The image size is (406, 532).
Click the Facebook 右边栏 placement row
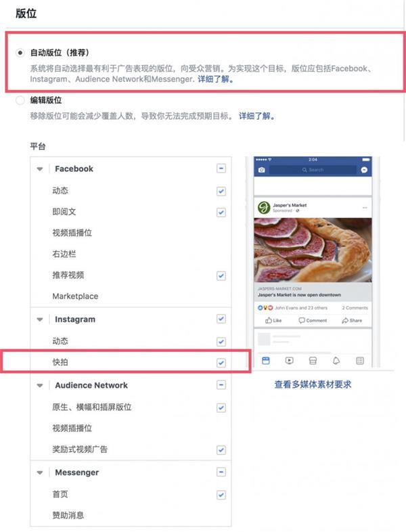pyautogui.click(x=131, y=254)
